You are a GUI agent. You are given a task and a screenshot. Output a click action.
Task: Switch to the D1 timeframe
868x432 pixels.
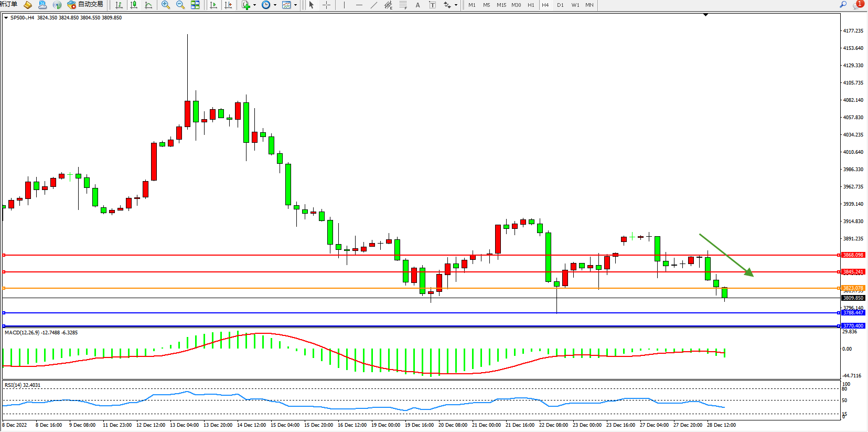click(560, 5)
